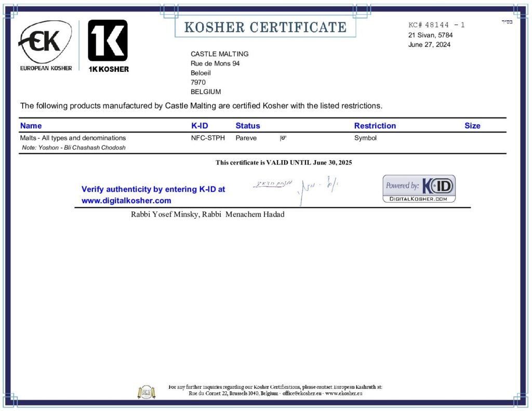Viewport: 532px width, 411px height.
Task: Open the www.digitalkosher.com link
Action: tap(126, 201)
